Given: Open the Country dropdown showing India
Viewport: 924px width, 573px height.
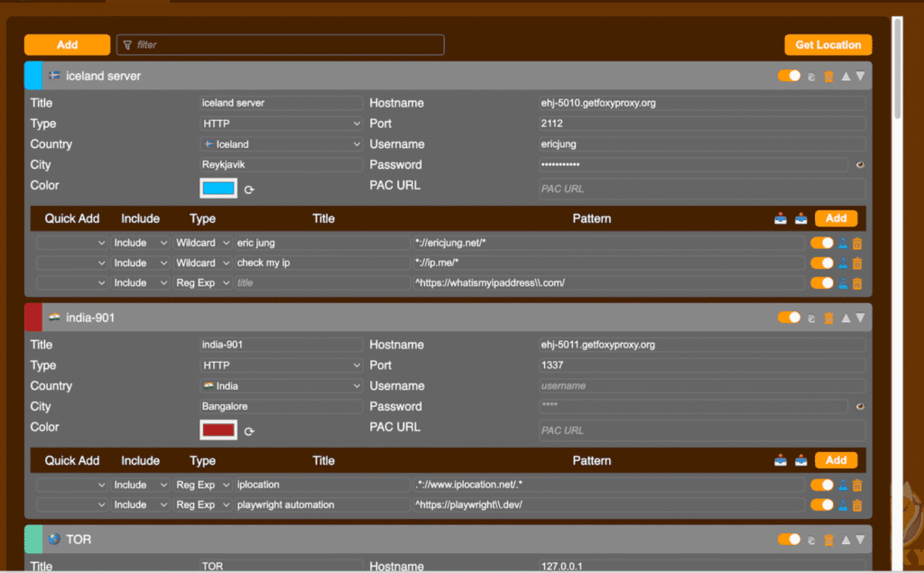Looking at the screenshot, I should (282, 386).
